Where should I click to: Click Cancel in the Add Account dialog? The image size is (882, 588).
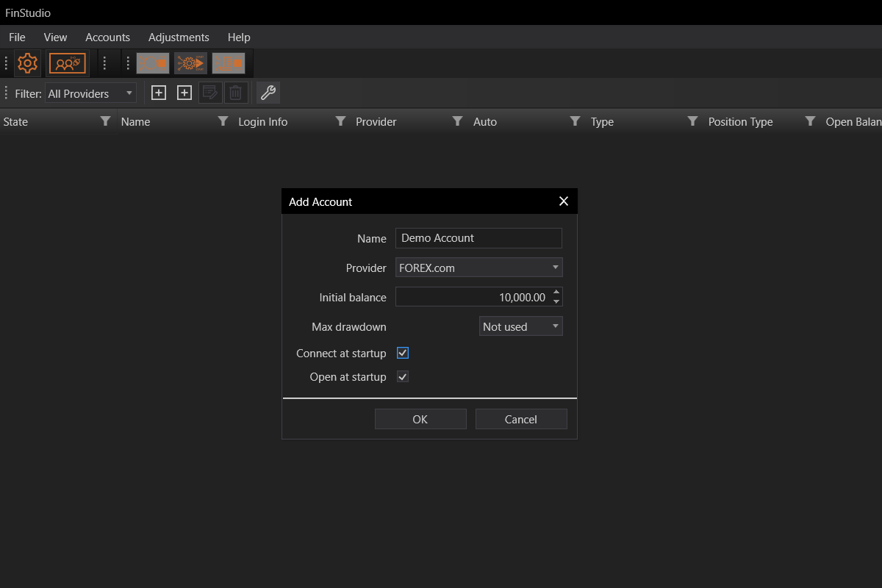(521, 419)
